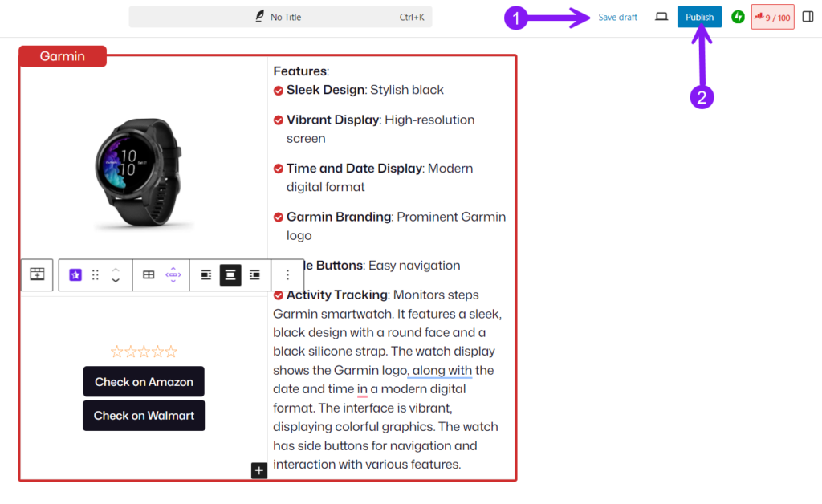Click the feather pen document icon
The width and height of the screenshot is (822, 504).
click(259, 17)
